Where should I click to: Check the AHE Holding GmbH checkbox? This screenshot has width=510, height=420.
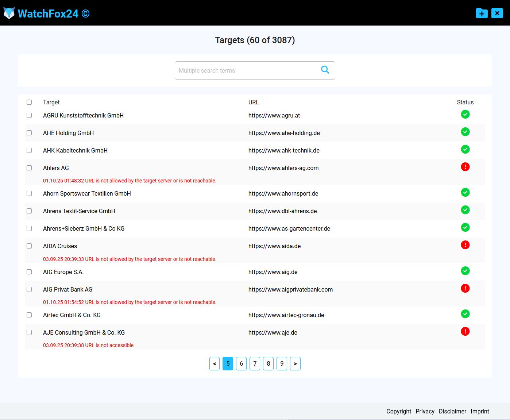(x=29, y=133)
